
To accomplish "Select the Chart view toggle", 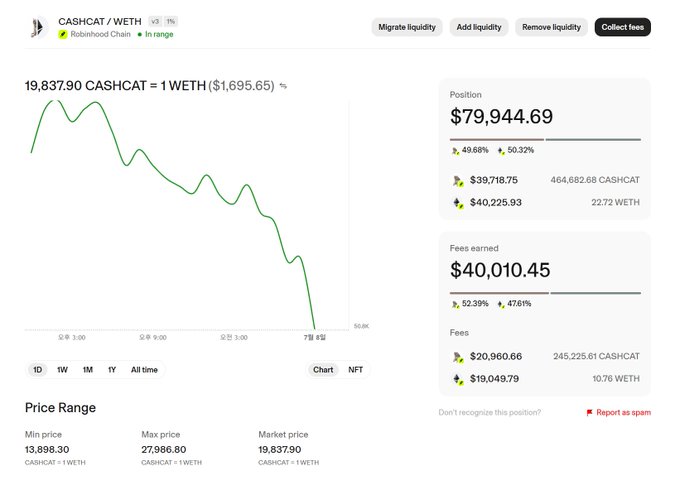I will (323, 370).
